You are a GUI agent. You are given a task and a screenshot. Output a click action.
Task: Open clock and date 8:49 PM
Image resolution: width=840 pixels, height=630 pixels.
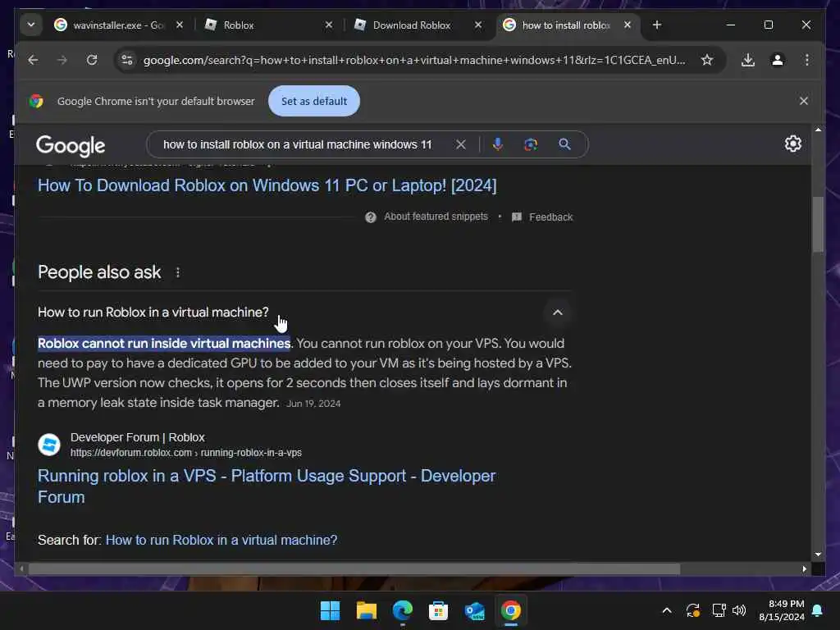coord(782,610)
